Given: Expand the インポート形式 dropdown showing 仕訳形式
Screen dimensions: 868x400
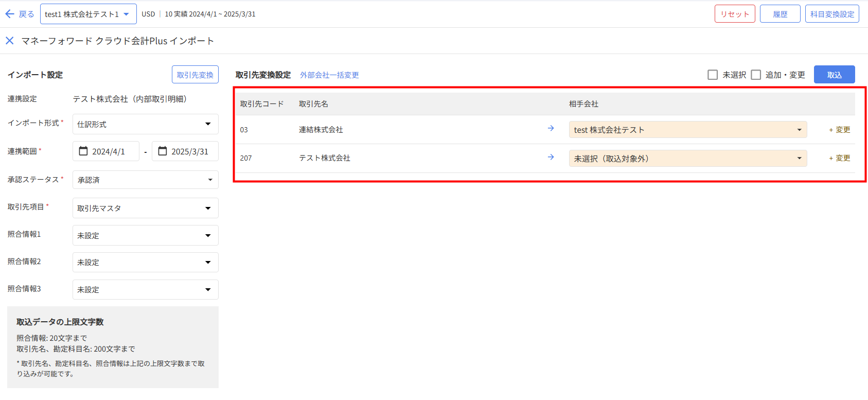Looking at the screenshot, I should 145,124.
